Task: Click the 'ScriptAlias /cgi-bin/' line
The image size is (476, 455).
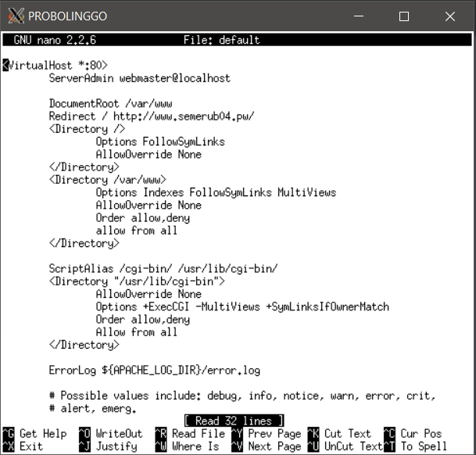Action: coord(163,268)
